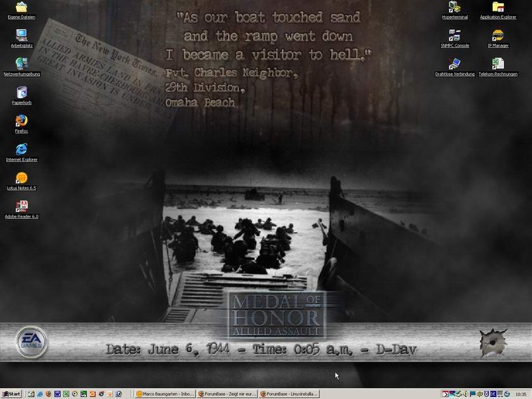Open the Application Explorer desktop folder
The height and width of the screenshot is (399, 532).
click(x=498, y=10)
